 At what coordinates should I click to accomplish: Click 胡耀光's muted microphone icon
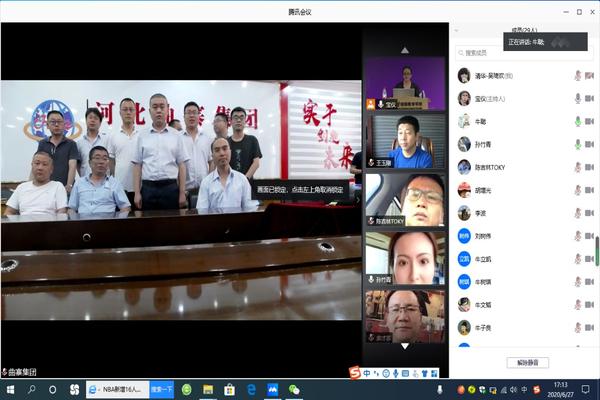click(578, 190)
